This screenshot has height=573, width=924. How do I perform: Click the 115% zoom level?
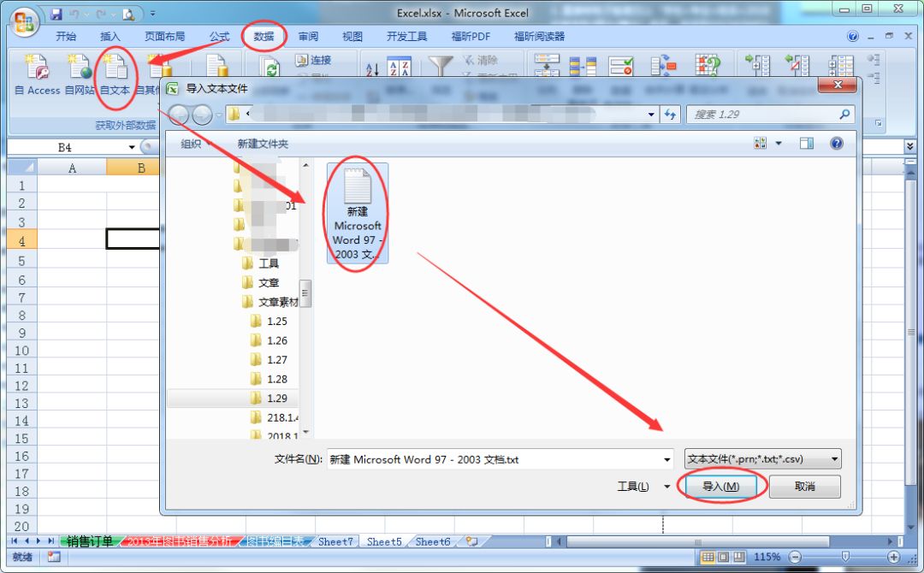coord(767,557)
